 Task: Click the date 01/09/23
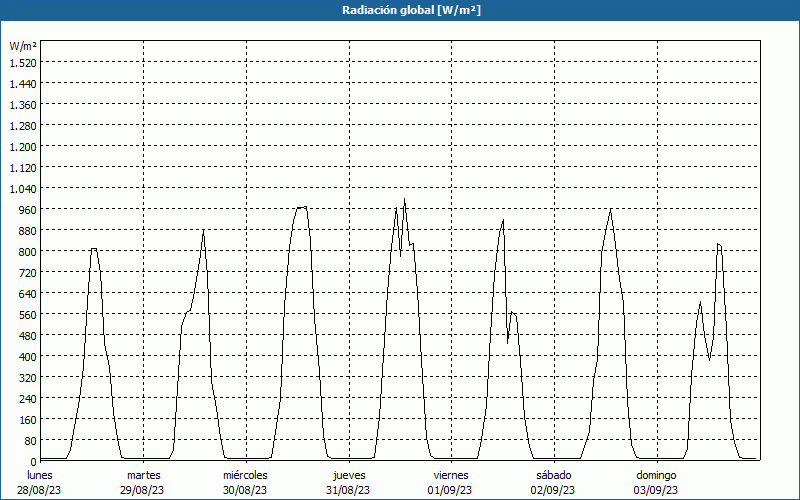(450, 490)
